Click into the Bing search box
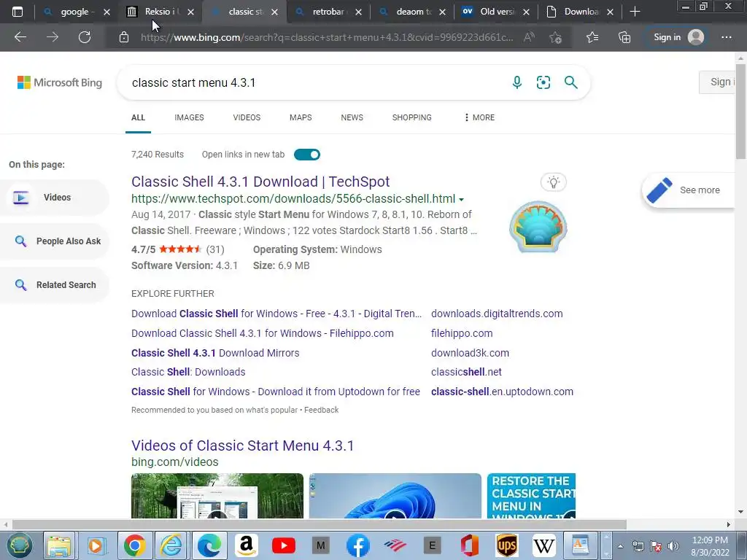This screenshot has height=560, width=747. click(x=314, y=82)
